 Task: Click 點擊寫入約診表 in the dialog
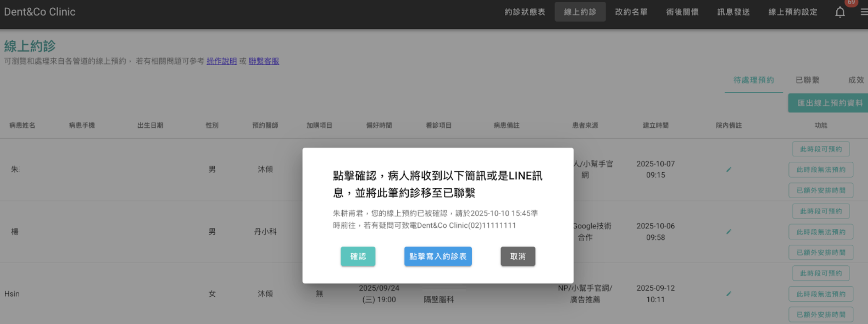(438, 256)
